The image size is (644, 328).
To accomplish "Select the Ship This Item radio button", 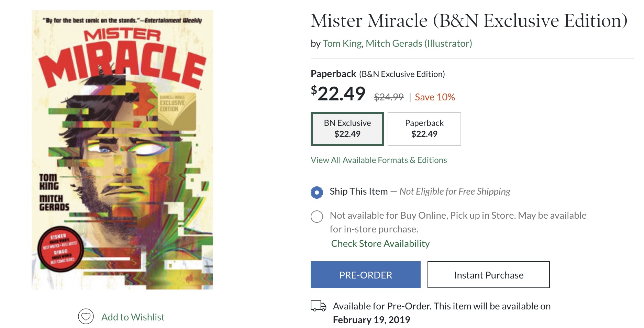I will point(317,192).
